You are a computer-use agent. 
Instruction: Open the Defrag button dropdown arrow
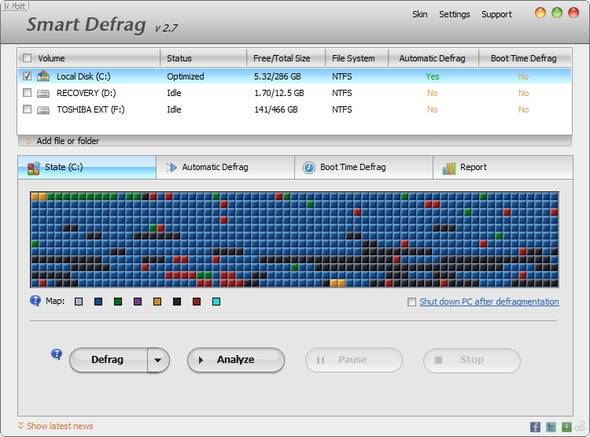tap(158, 360)
